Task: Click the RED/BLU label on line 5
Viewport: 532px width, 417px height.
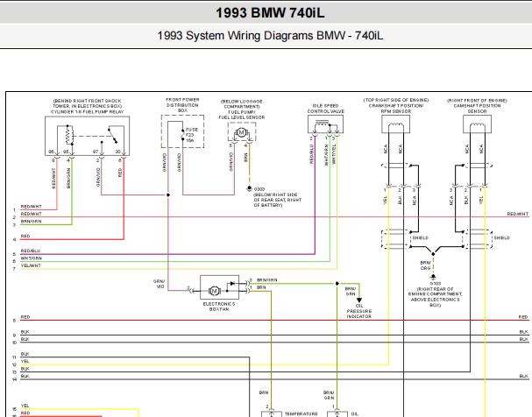Action: click(x=31, y=251)
